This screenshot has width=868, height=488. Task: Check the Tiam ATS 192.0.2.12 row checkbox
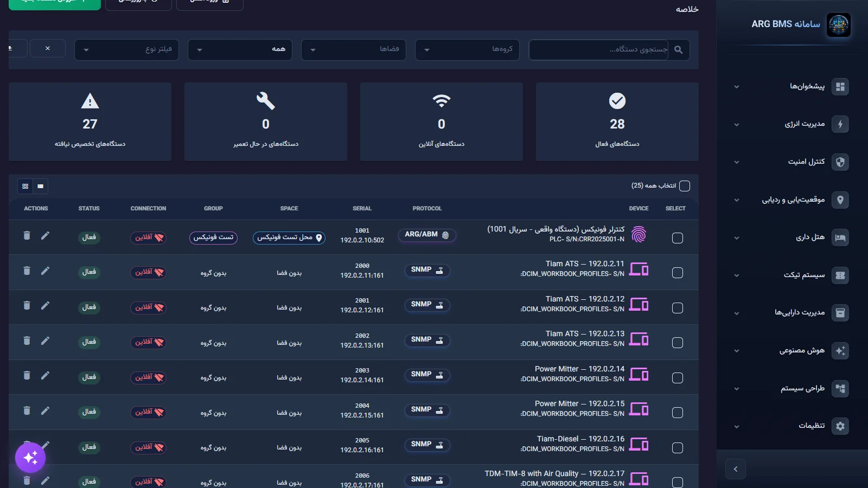tap(678, 308)
